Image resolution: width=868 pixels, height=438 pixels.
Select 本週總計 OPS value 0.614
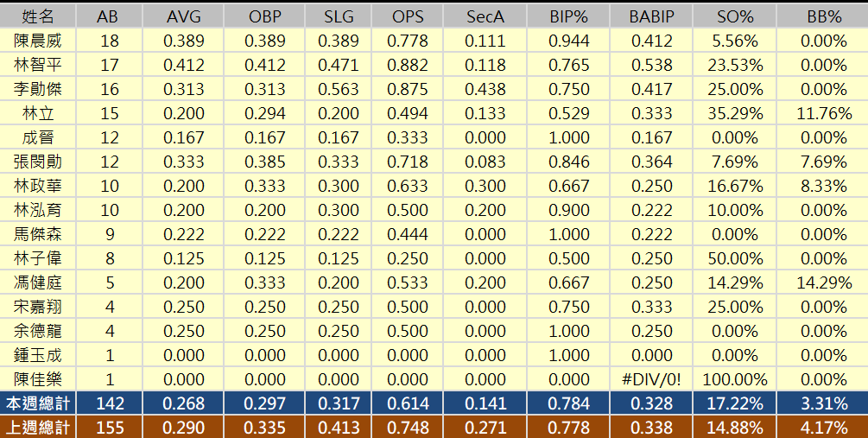point(408,403)
